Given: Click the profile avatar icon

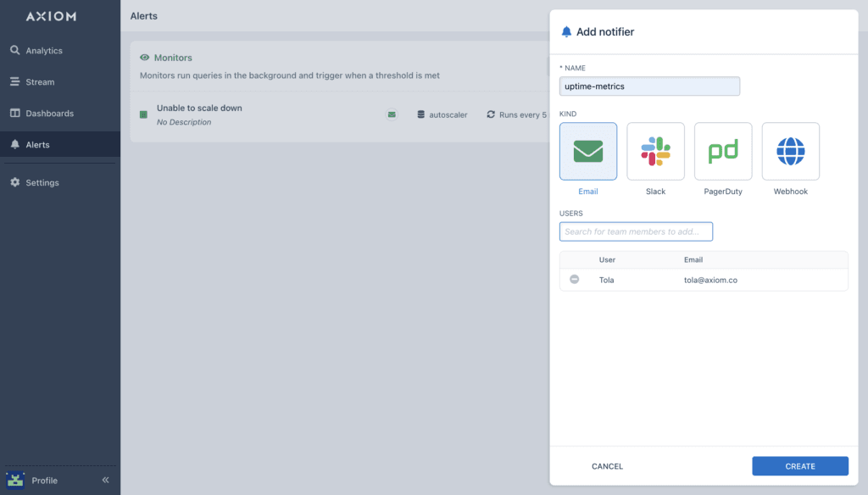Looking at the screenshot, I should (14, 480).
